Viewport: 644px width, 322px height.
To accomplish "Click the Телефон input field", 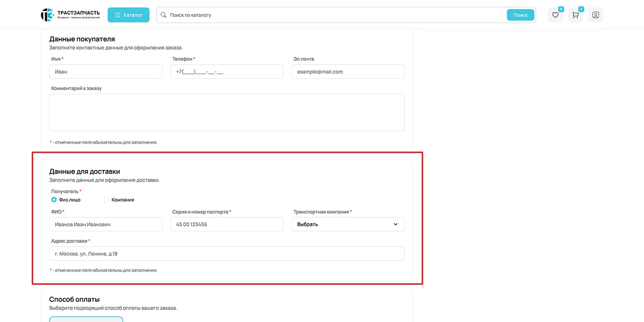I will [x=227, y=72].
